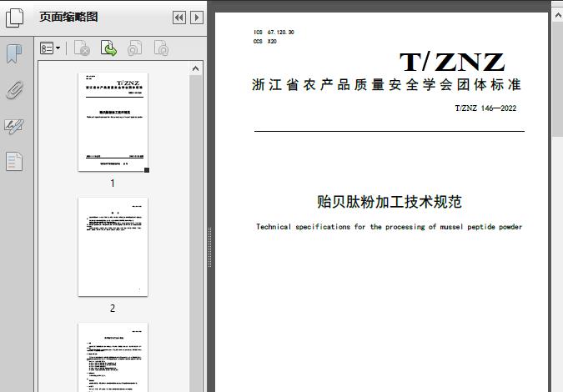The width and height of the screenshot is (563, 392).
Task: Click the page 1 thumbnail resize corner
Action: [x=147, y=170]
